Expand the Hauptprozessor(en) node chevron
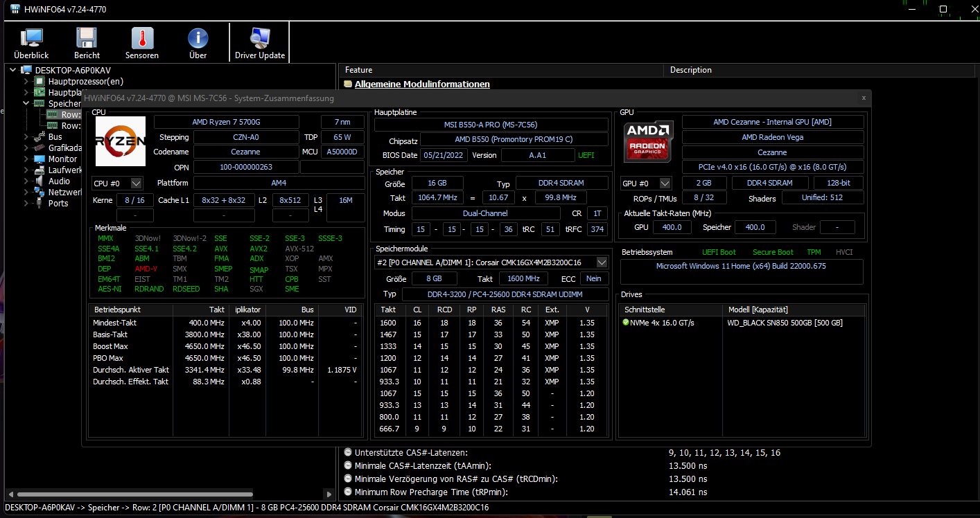Screen dimensions: 980x518 click(26, 81)
